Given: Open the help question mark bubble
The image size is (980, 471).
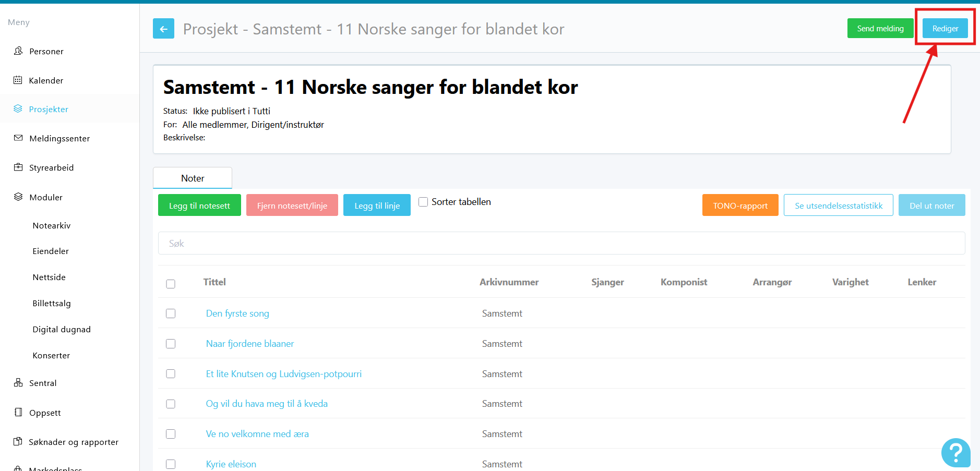Looking at the screenshot, I should [955, 452].
